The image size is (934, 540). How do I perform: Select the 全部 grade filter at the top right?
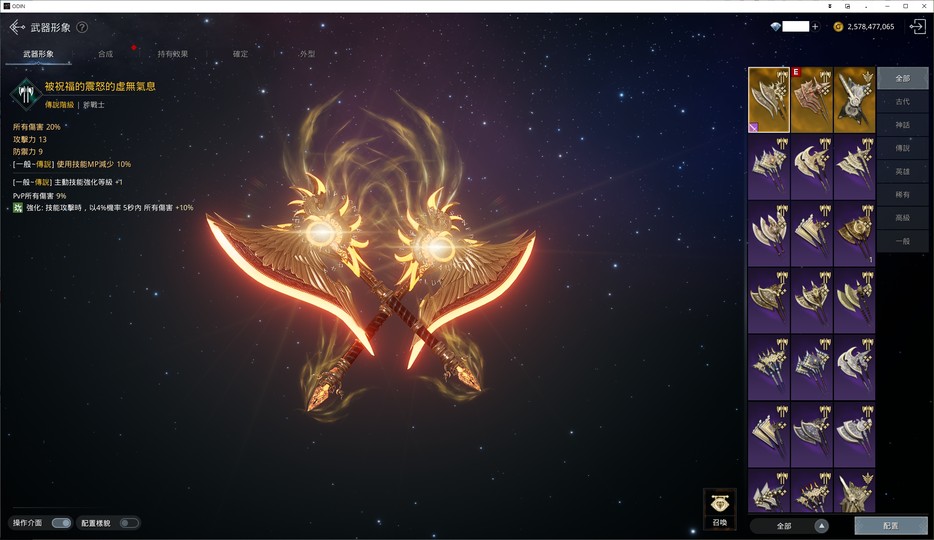(x=902, y=78)
